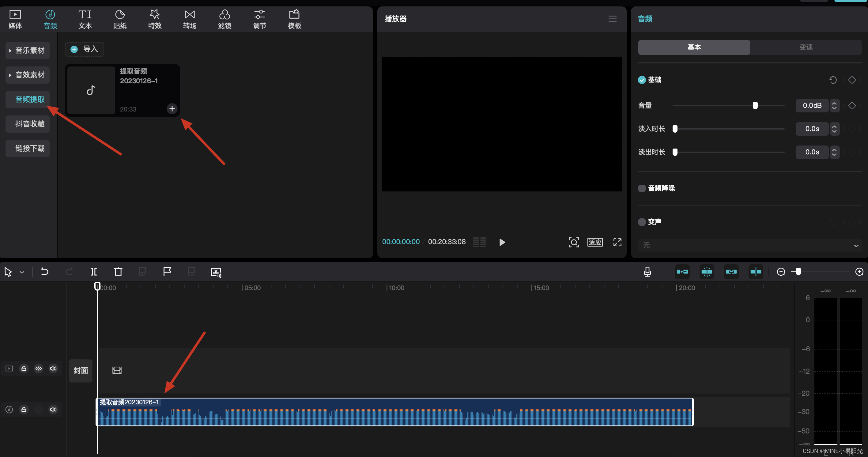Click the split clip tool icon
The image size is (868, 457).
[94, 272]
